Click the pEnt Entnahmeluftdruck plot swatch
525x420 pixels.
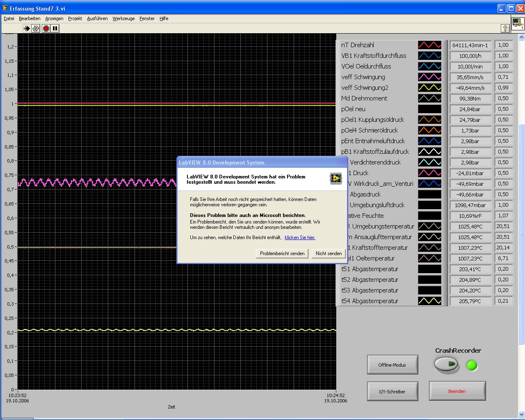click(430, 141)
